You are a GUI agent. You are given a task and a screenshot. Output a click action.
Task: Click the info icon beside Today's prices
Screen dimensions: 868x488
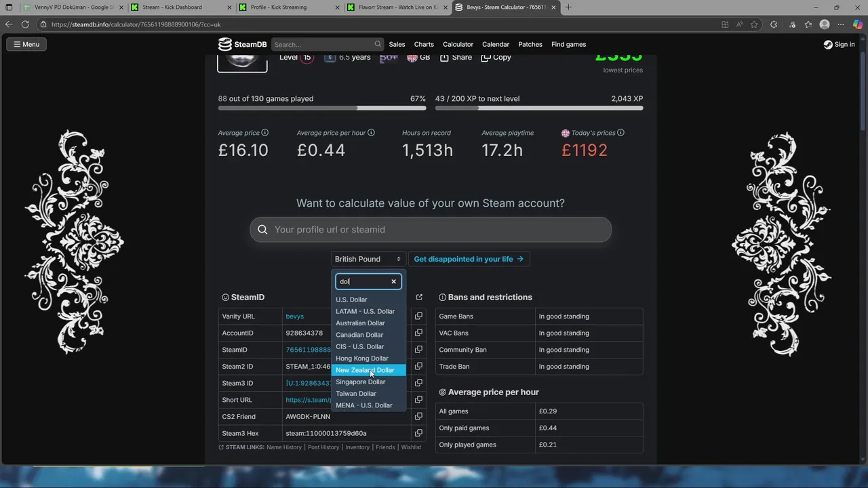[620, 133]
